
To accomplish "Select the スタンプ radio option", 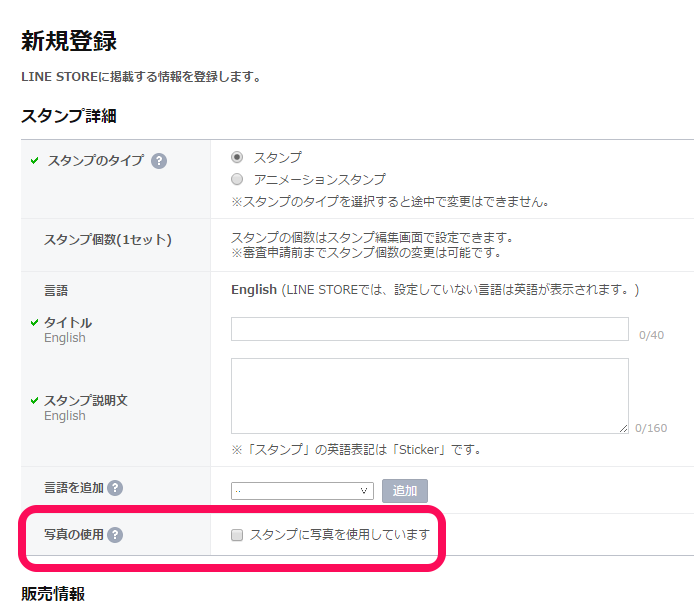I will tap(237, 157).
